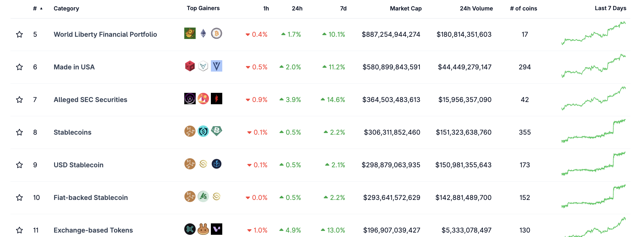Click the Ethereum icon in World Liberty row
644x237 pixels.
(x=203, y=33)
